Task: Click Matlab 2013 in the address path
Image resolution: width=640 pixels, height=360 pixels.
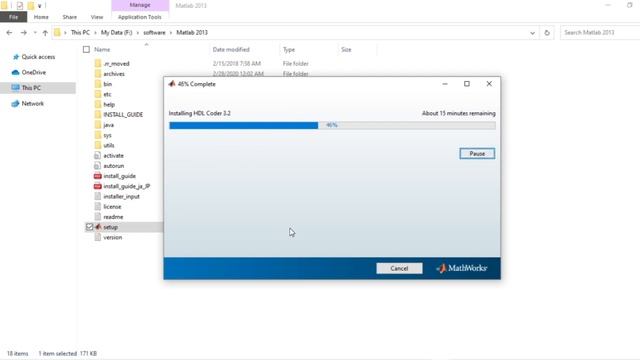Action: click(x=192, y=33)
